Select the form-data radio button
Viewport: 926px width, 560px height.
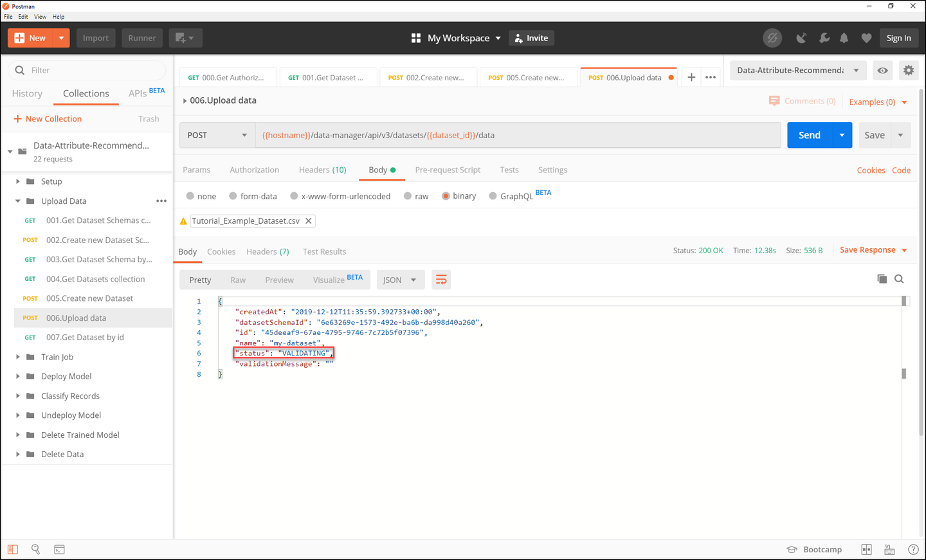pos(233,195)
